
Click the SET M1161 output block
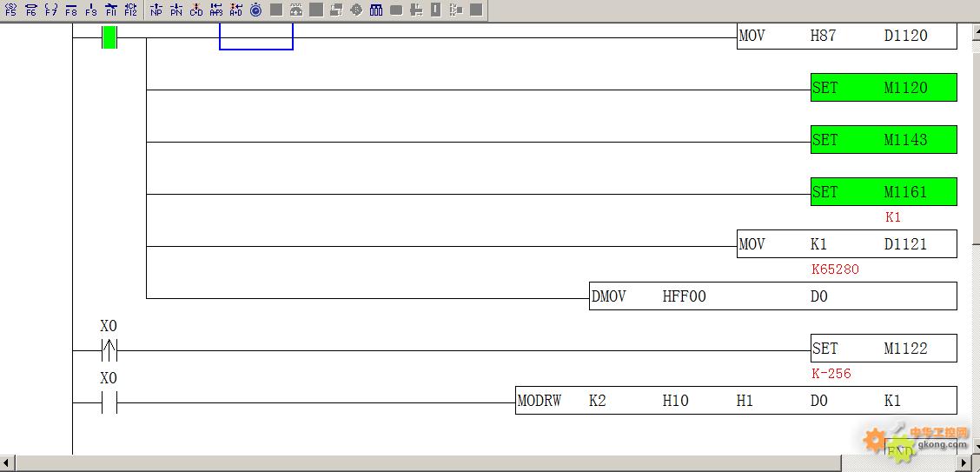[883, 192]
